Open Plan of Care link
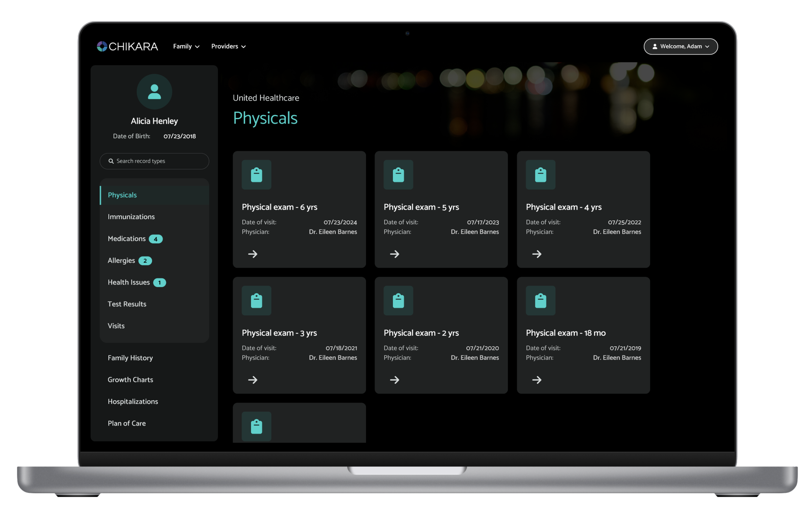The height and width of the screenshot is (505, 812). click(127, 424)
